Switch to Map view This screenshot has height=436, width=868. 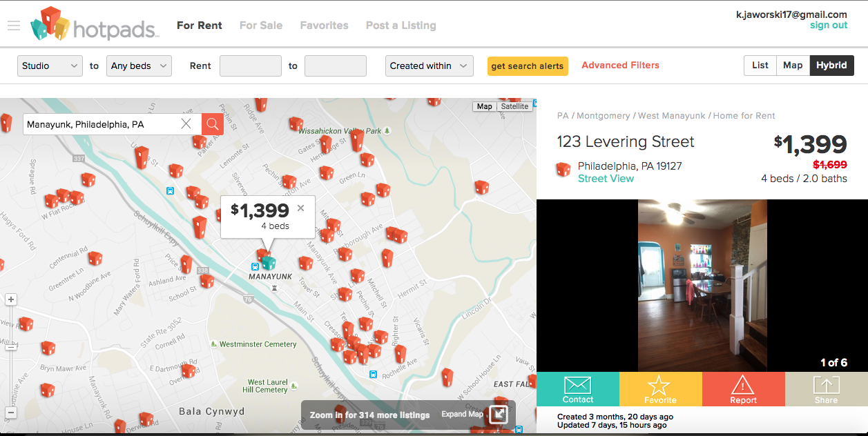[x=793, y=66]
